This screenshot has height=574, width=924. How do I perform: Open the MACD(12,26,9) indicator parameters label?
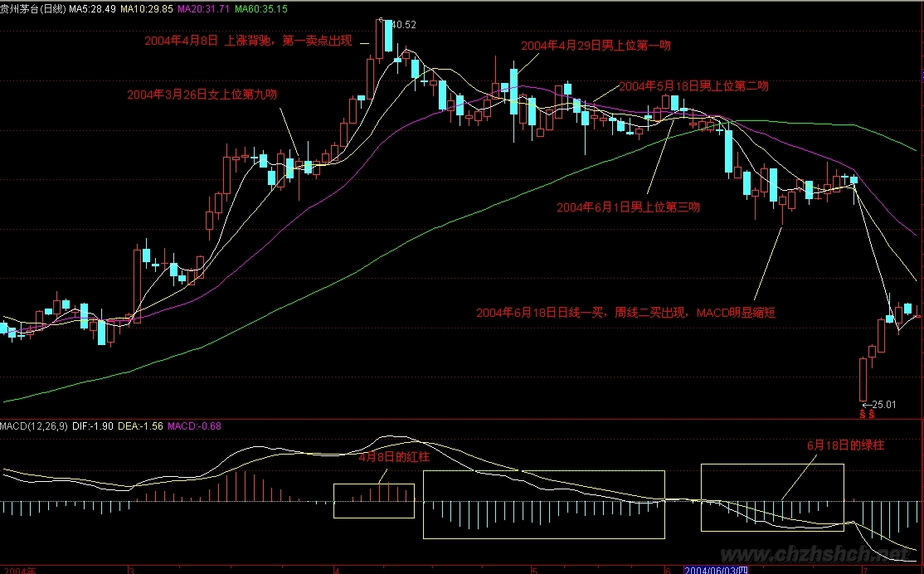33,426
